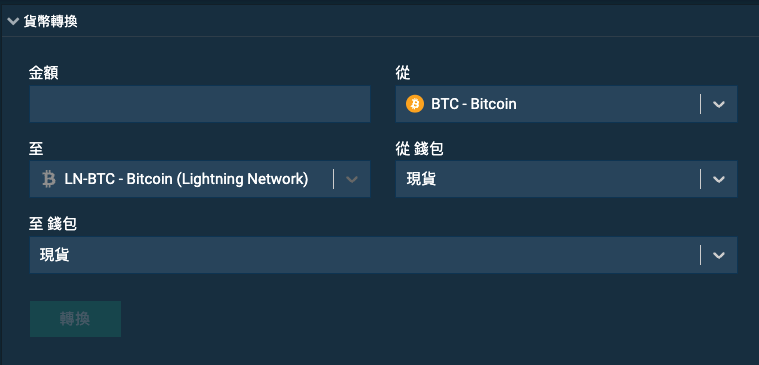Open the 至 currency dropdown arrow
This screenshot has height=365, width=759.
pos(352,179)
